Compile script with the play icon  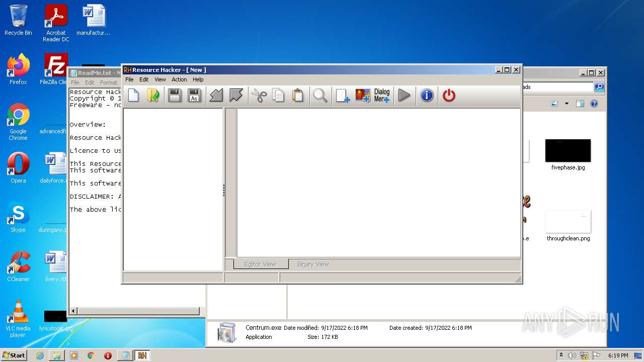click(x=404, y=95)
